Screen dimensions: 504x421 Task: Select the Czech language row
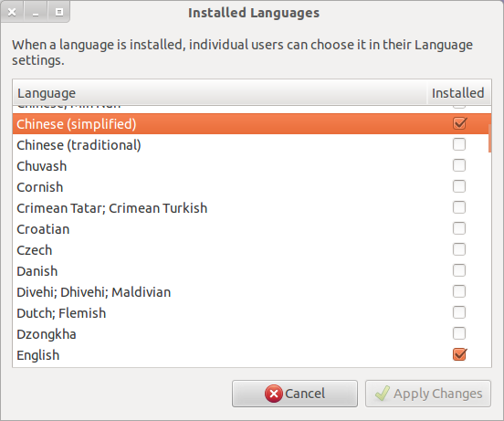pyautogui.click(x=252, y=250)
